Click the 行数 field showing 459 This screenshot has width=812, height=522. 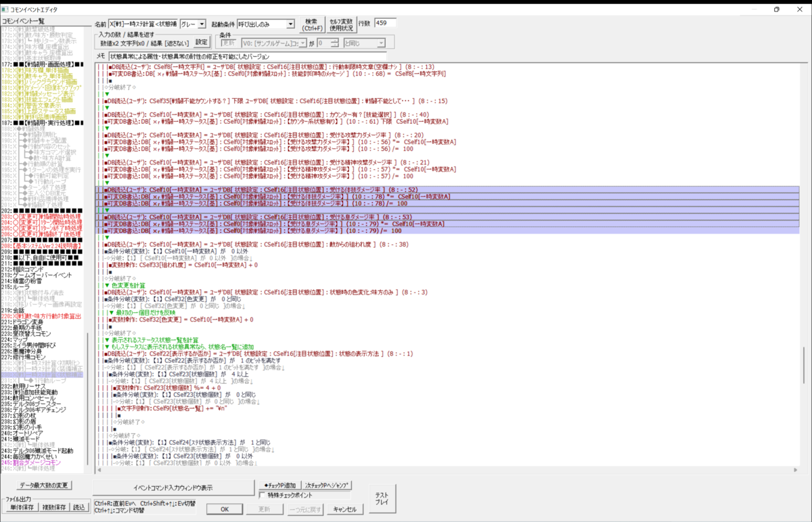[384, 24]
